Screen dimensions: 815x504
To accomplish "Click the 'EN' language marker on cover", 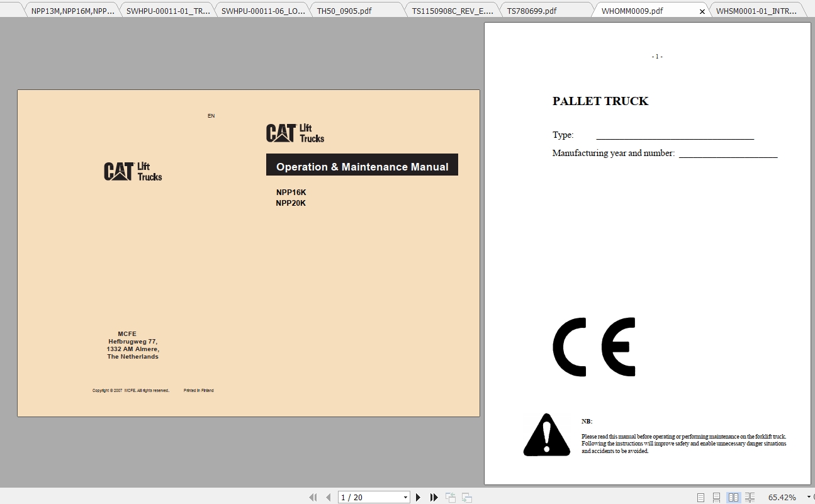I will pos(211,116).
